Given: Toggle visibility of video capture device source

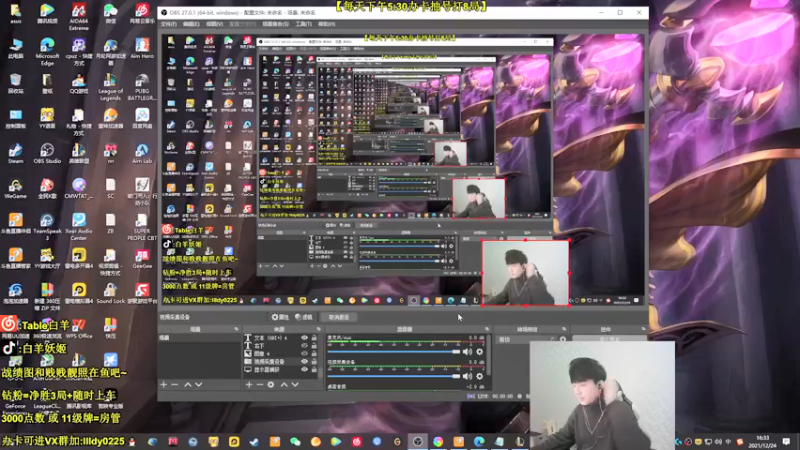Looking at the screenshot, I should pyautogui.click(x=305, y=361).
